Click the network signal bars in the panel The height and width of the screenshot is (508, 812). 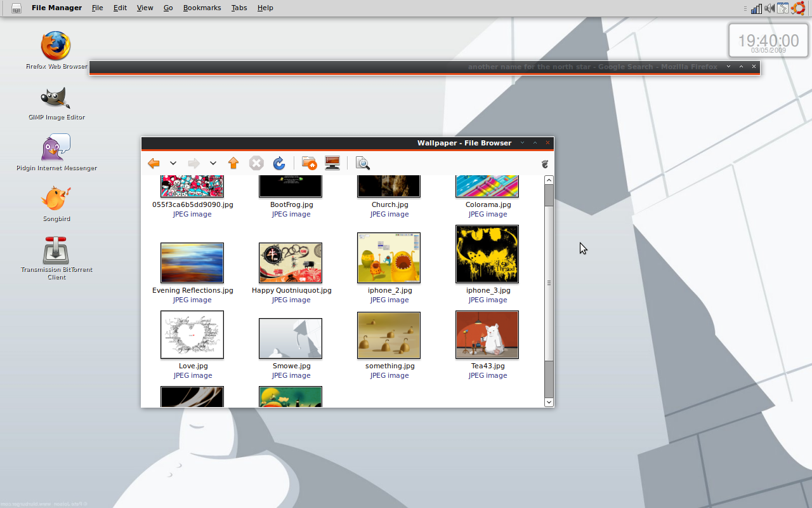[x=756, y=8]
